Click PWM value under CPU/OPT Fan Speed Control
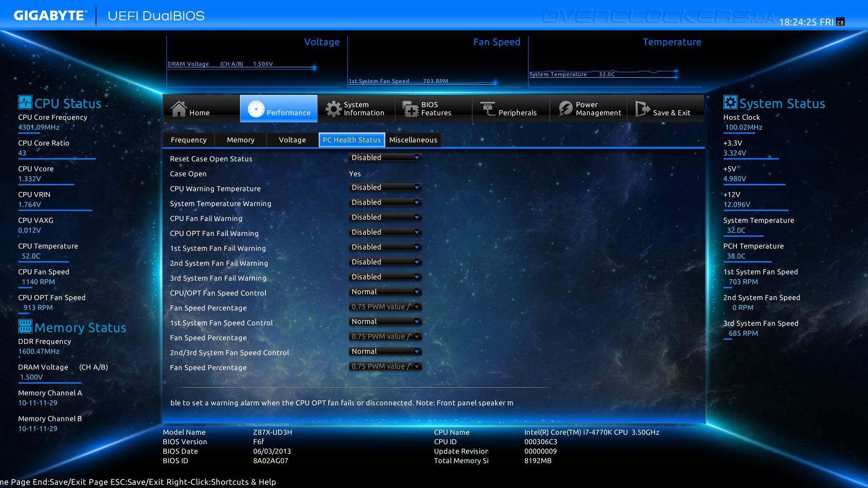The width and height of the screenshot is (868, 488). point(386,307)
